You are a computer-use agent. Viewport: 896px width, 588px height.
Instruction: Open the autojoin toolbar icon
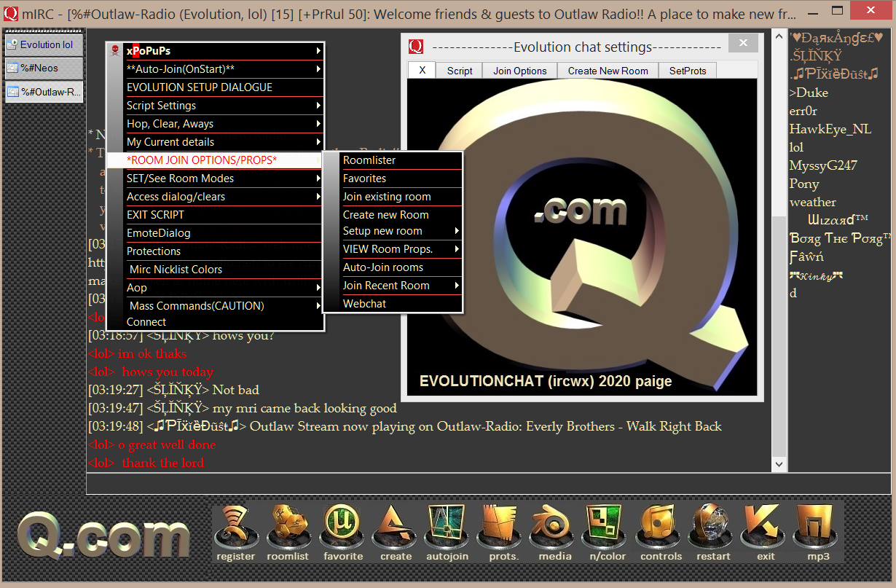[x=447, y=533]
